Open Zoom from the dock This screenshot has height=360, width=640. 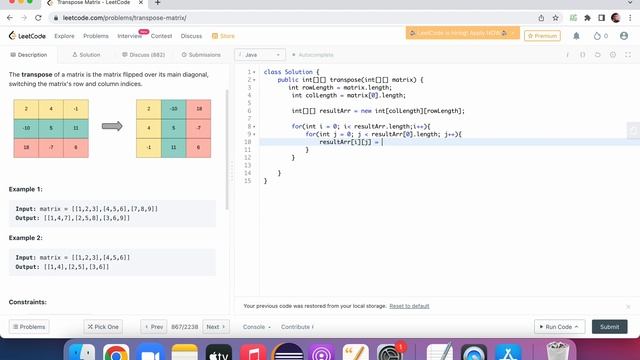(150, 352)
